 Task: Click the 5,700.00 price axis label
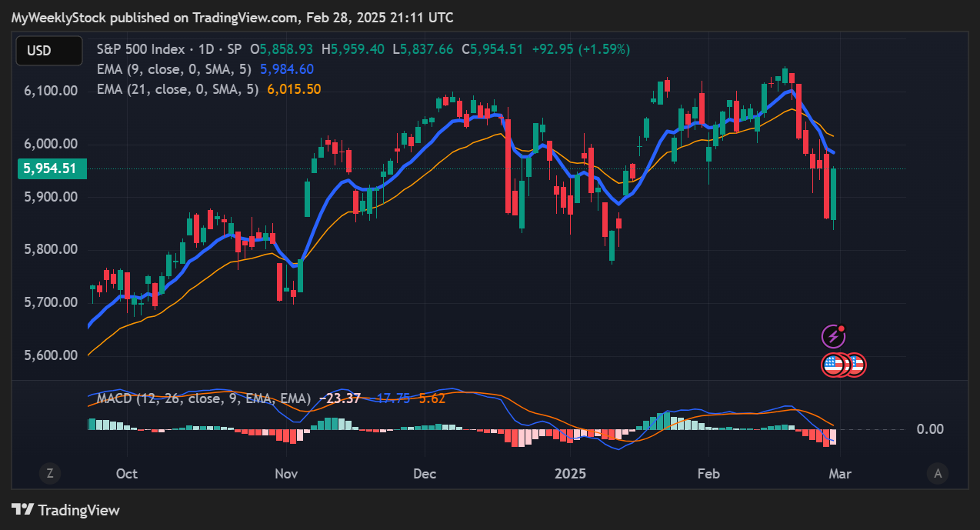click(51, 302)
